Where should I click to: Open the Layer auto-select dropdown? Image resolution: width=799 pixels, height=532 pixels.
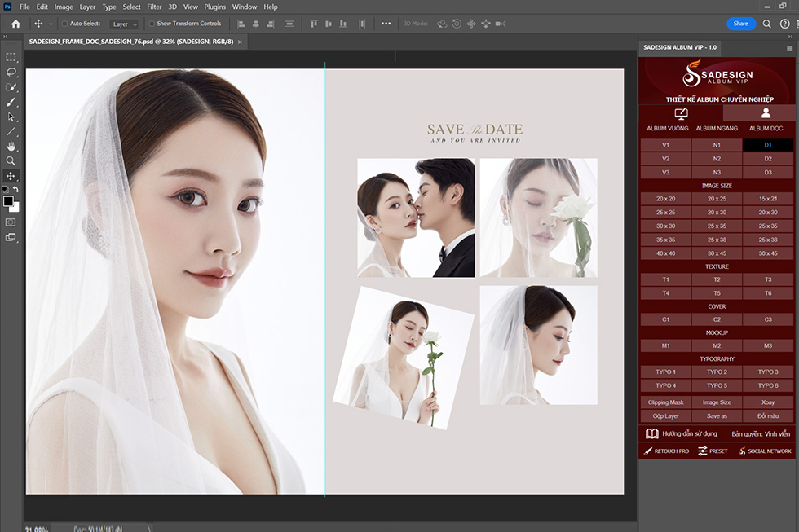(x=125, y=24)
